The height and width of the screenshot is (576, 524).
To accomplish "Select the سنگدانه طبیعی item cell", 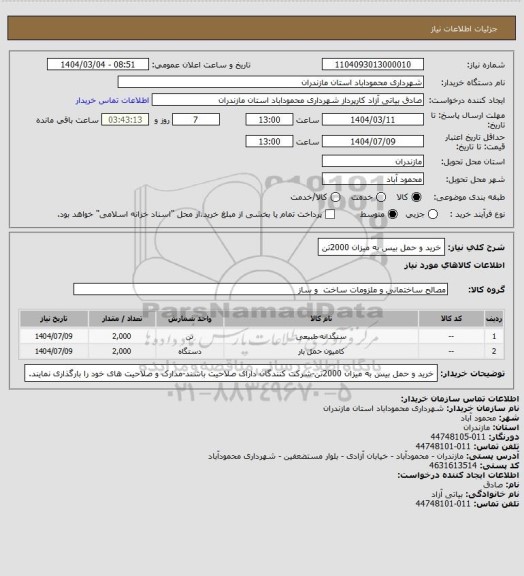I will pyautogui.click(x=321, y=336).
